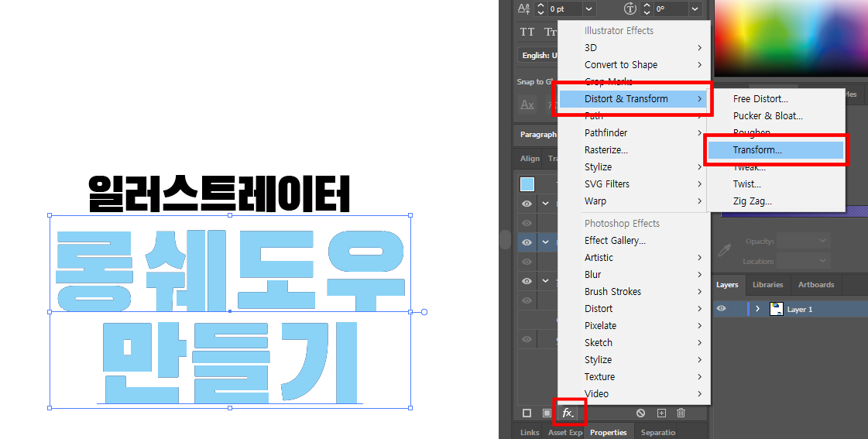Open the Convert to Shape submenu
This screenshot has height=439, width=868.
[634, 65]
